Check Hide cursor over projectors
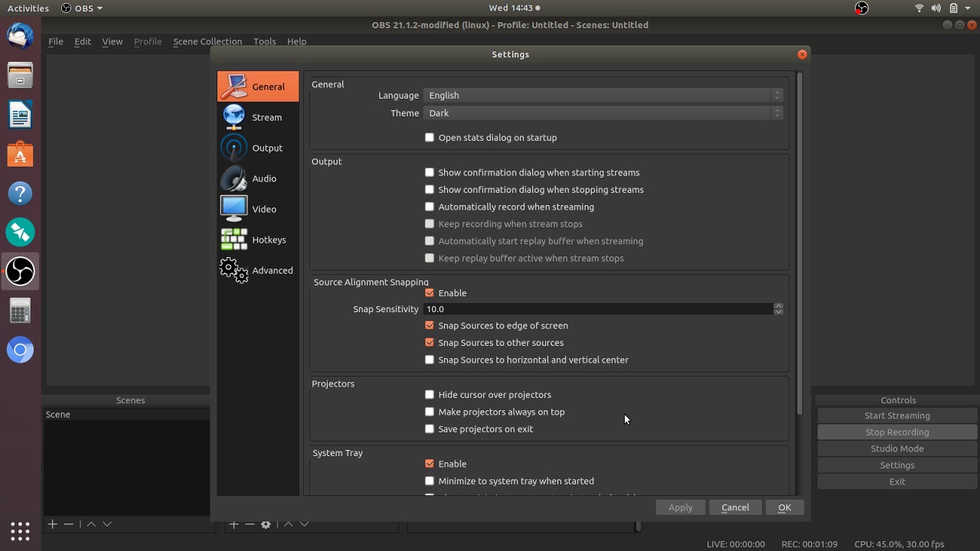Image resolution: width=980 pixels, height=551 pixels. (488, 395)
